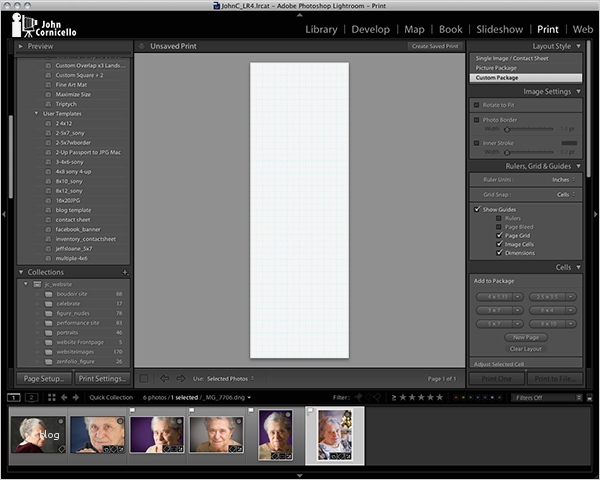Click the jc_website collection set icon
Image resolution: width=600 pixels, height=480 pixels.
[x=37, y=284]
